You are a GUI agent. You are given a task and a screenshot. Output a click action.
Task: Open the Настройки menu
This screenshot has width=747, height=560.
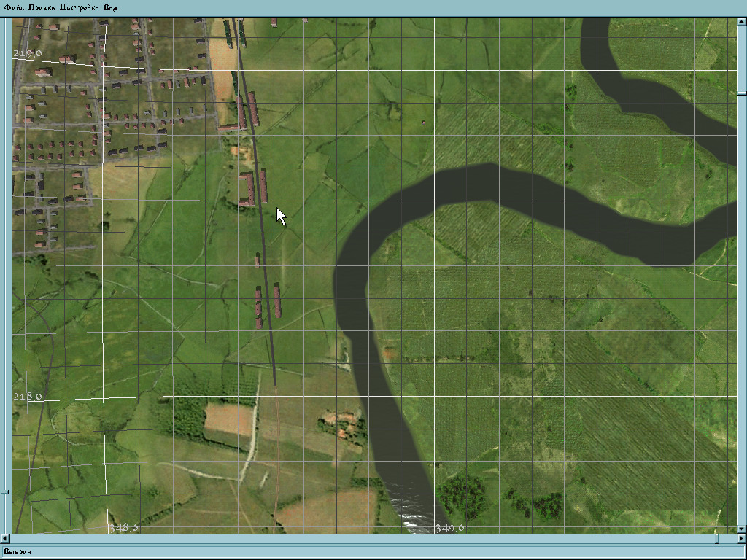[80, 7]
